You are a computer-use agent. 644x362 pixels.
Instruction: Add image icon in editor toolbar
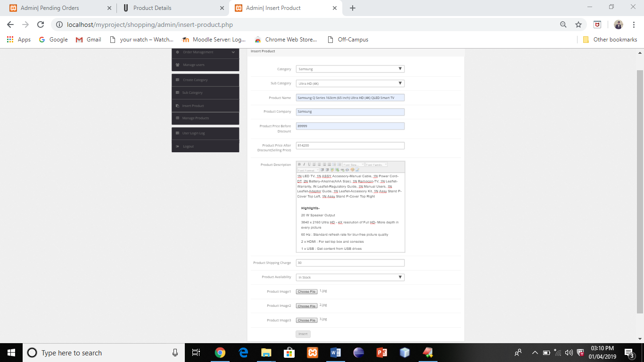[x=332, y=170]
